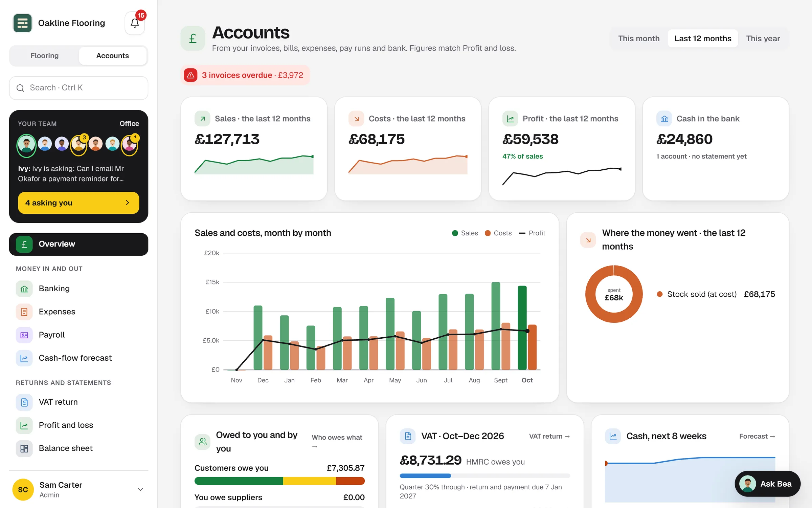Image resolution: width=812 pixels, height=508 pixels.
Task: Open the Forecast link
Action: point(757,436)
